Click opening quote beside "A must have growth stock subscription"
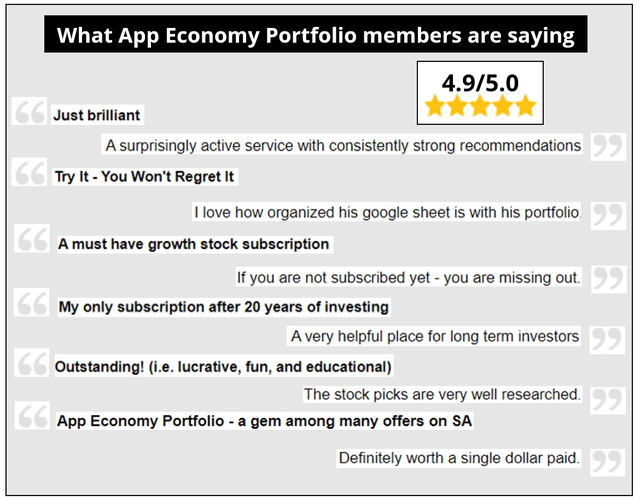 [33, 241]
